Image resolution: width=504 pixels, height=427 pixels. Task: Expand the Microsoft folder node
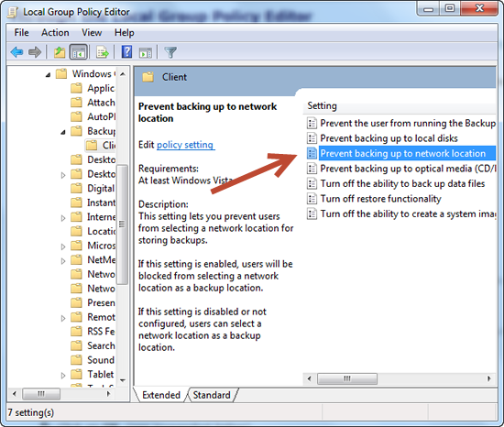click(x=63, y=246)
